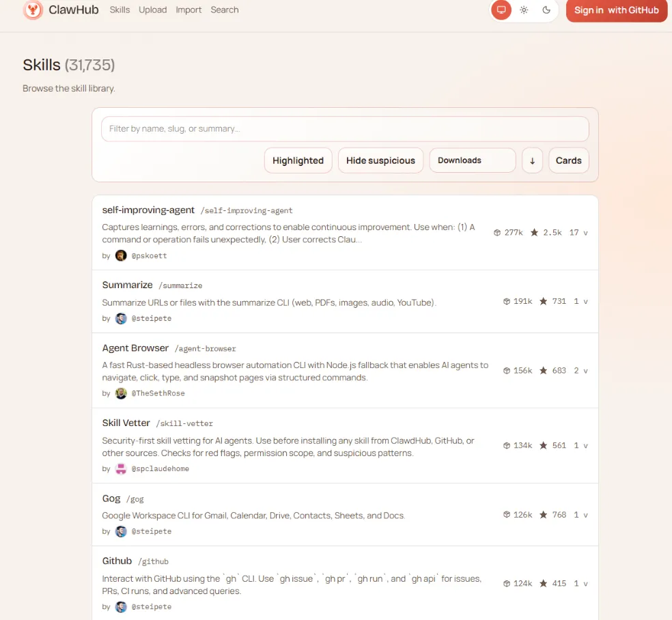672x620 pixels.
Task: Click the /summarize slug text
Action: coord(180,286)
